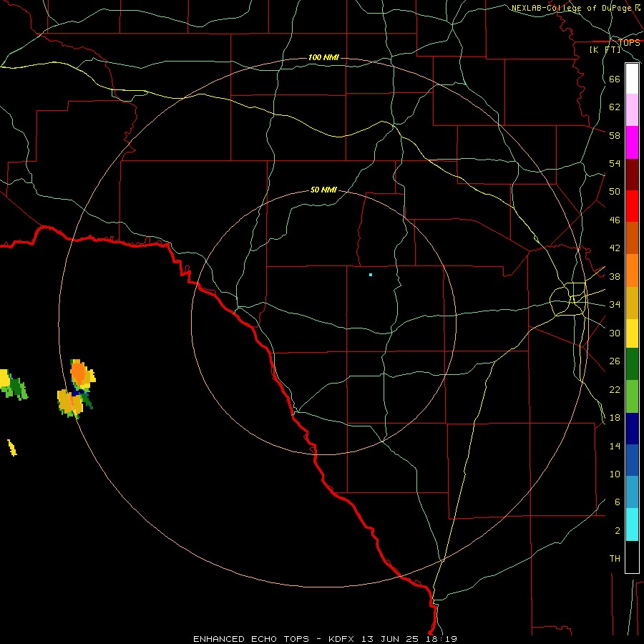Pick the cyan legend swatch near 2
The height and width of the screenshot is (644, 644).
632,525
